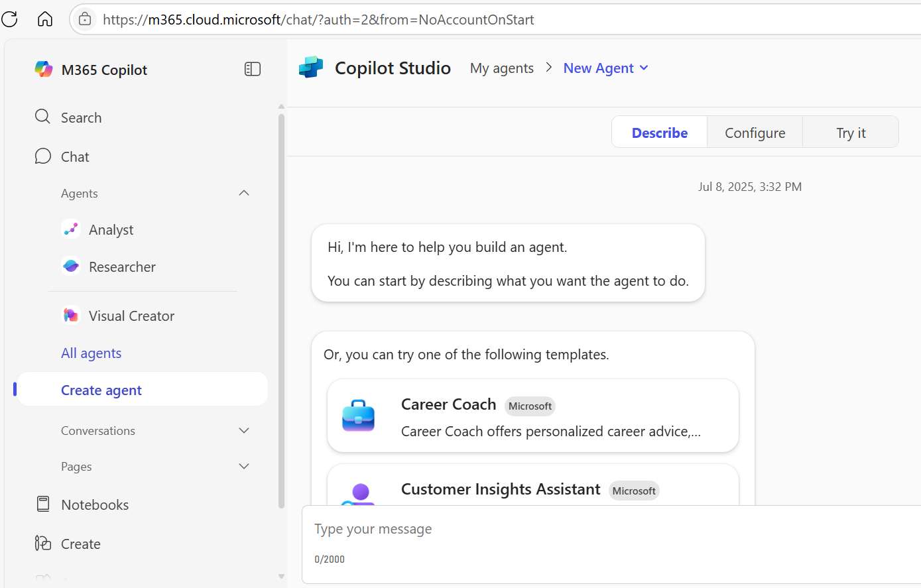Screen dimensions: 921x588
Task: Click the Copilot Studio logo icon
Action: pyautogui.click(x=311, y=68)
